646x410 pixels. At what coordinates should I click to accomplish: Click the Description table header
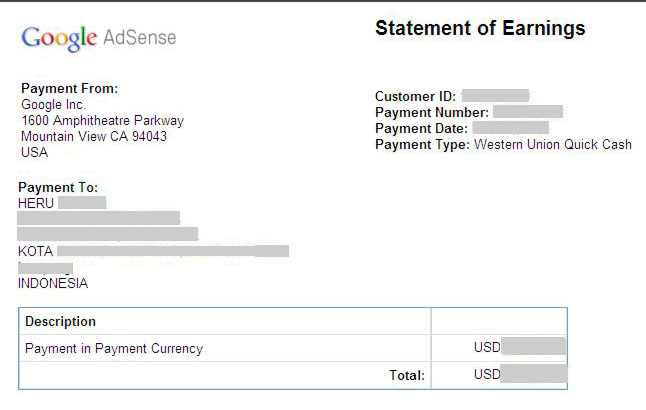click(x=60, y=321)
